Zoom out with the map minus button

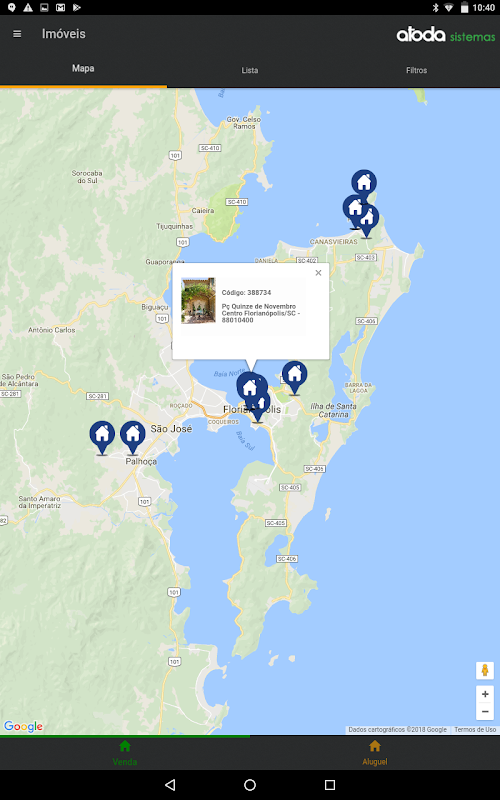[x=485, y=711]
